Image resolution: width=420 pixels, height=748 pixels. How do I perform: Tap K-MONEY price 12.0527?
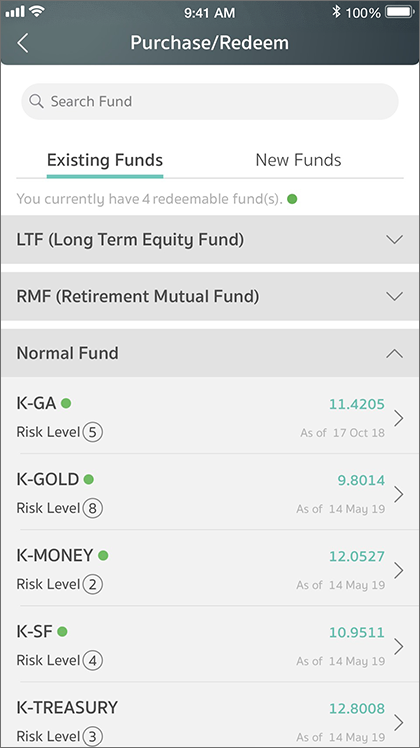[x=357, y=556]
